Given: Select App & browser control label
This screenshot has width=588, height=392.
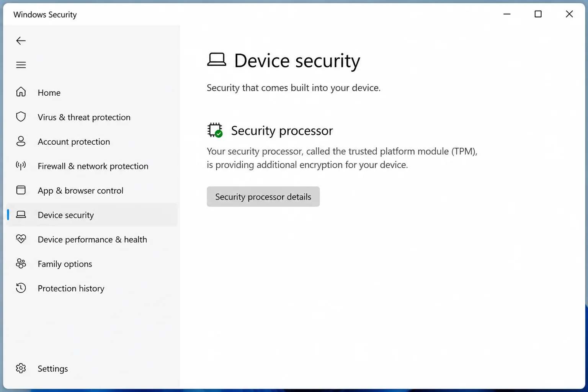Looking at the screenshot, I should 80,191.
